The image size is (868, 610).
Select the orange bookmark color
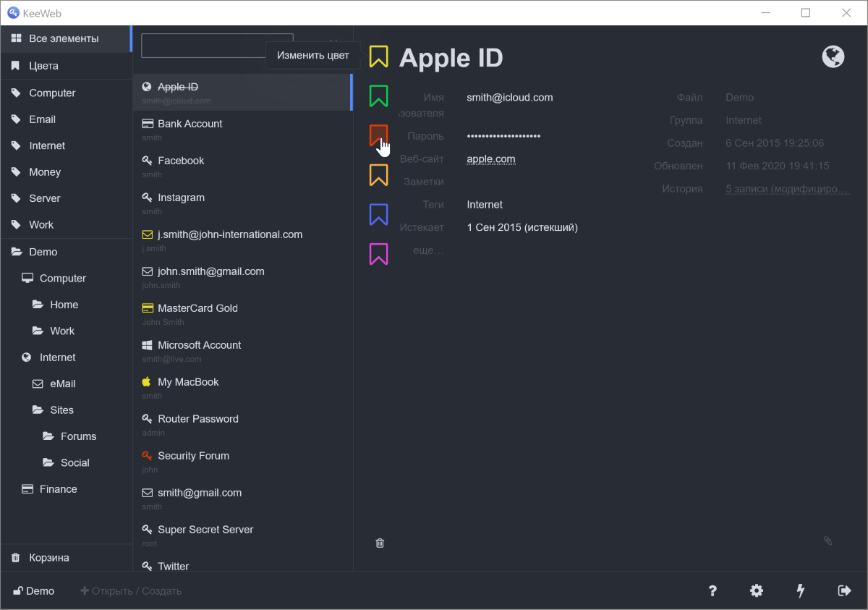point(378,175)
